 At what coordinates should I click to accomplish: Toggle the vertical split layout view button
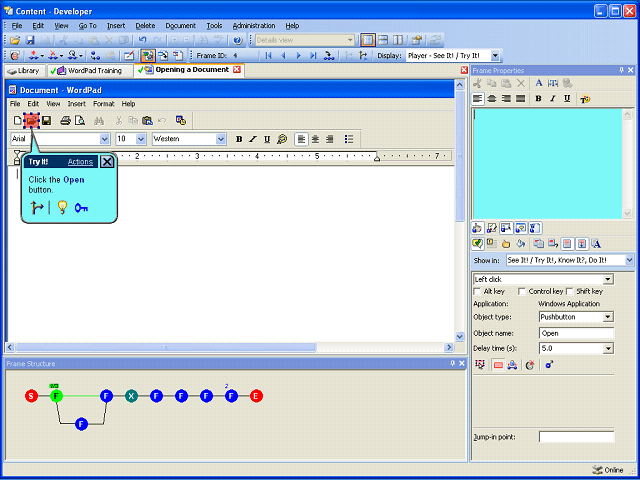click(x=398, y=40)
